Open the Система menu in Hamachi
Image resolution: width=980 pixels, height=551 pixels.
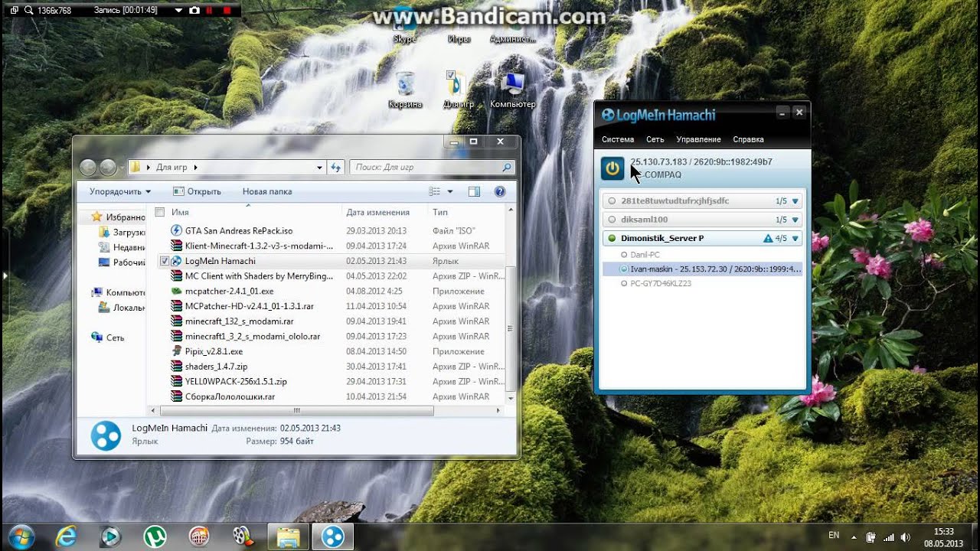[618, 139]
